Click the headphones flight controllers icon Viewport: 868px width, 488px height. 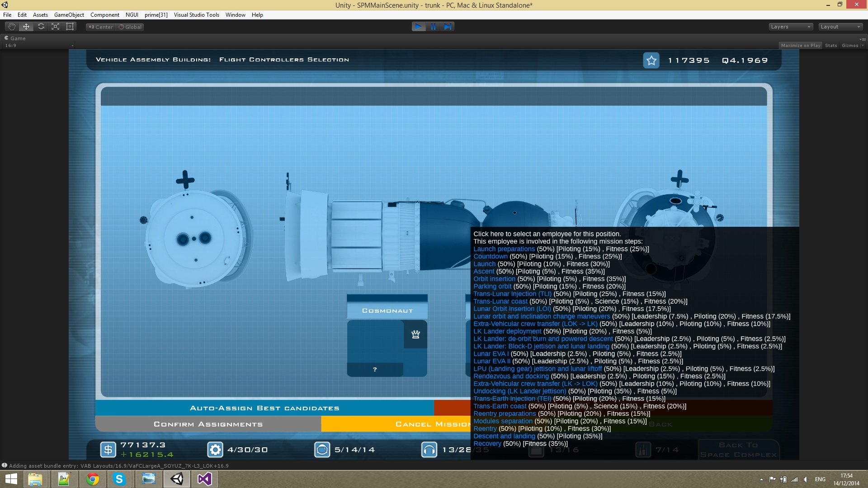tap(429, 450)
